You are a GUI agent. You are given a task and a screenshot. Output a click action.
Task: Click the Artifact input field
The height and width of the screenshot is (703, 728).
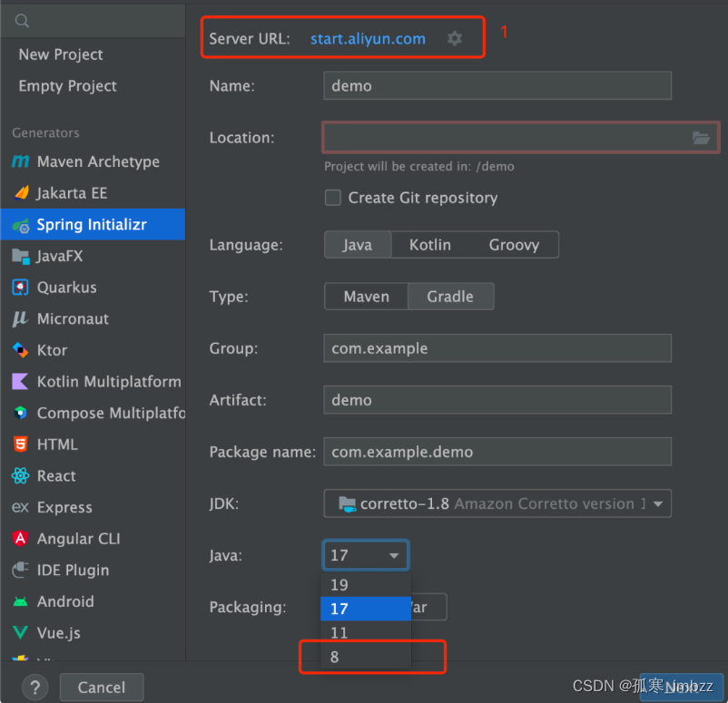[497, 400]
